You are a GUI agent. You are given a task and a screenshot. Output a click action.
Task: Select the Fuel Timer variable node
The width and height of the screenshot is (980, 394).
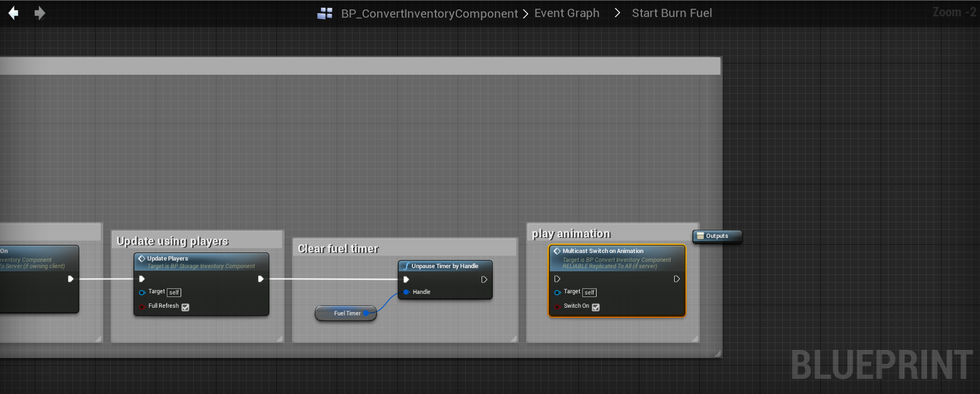[x=346, y=313]
